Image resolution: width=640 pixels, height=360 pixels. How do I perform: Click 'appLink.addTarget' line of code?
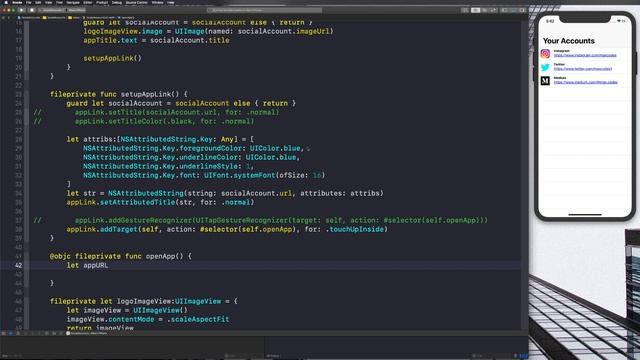(227, 229)
